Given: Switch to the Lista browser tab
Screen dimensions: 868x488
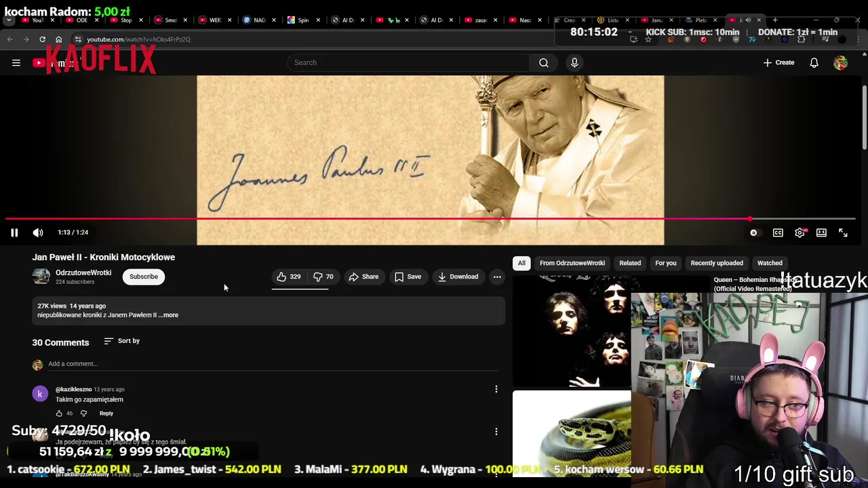Looking at the screenshot, I should (x=612, y=20).
